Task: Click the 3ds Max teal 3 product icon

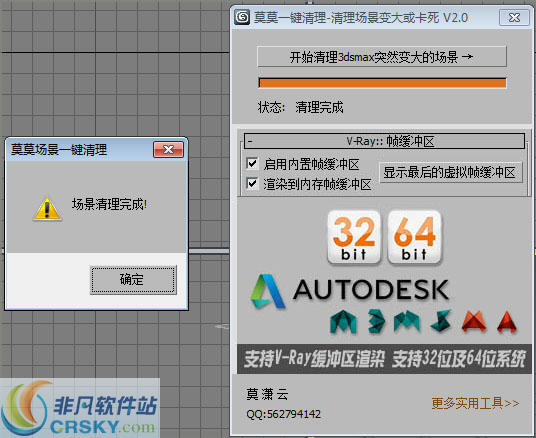Action: [376, 321]
